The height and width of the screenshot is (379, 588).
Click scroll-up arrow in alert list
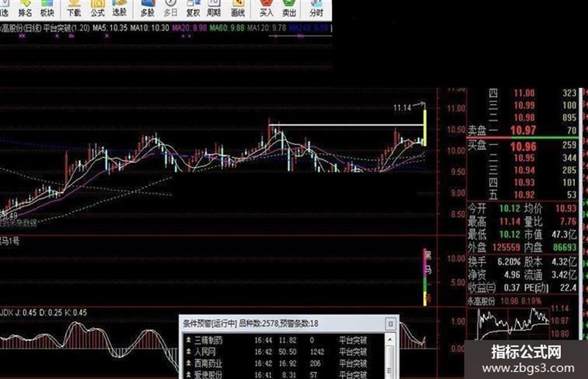pos(390,340)
